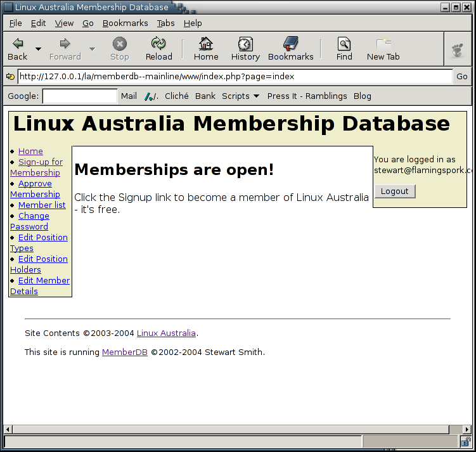Minimize the browser window
This screenshot has height=452, width=476.
pos(445,7)
